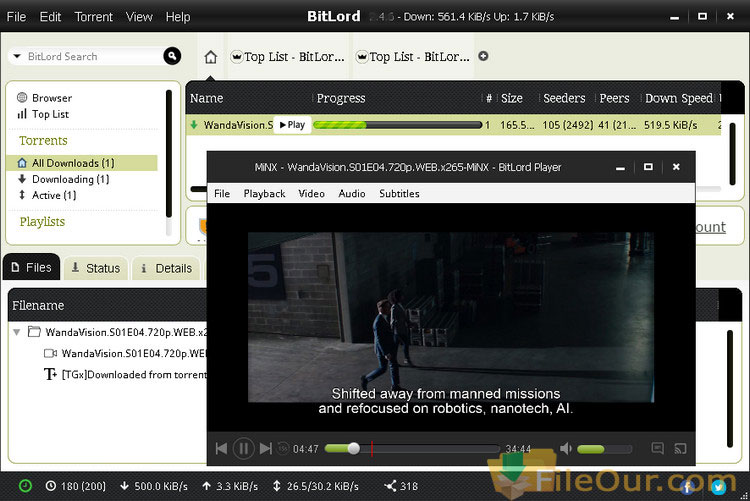This screenshot has height=501, width=750.
Task: Click the 180 (200) connections indicator
Action: [76, 486]
